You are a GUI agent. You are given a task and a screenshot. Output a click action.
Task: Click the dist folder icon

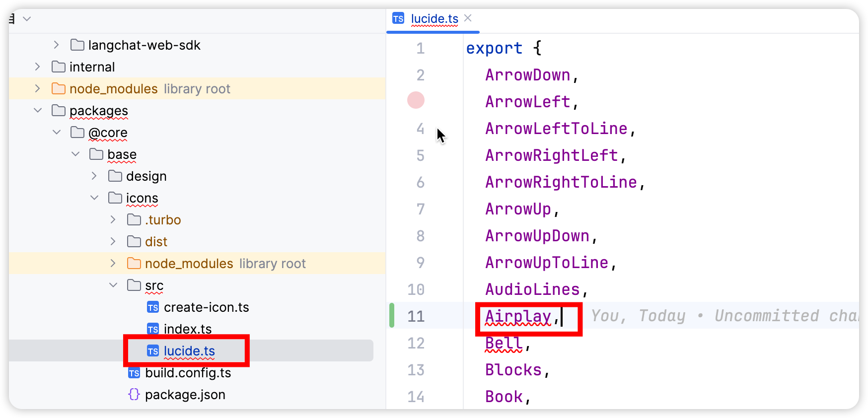[x=134, y=242]
